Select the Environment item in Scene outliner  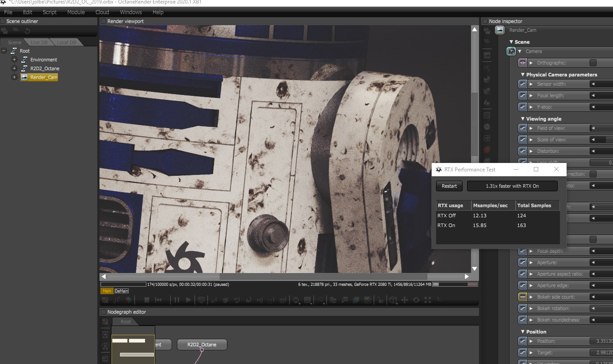coord(44,60)
